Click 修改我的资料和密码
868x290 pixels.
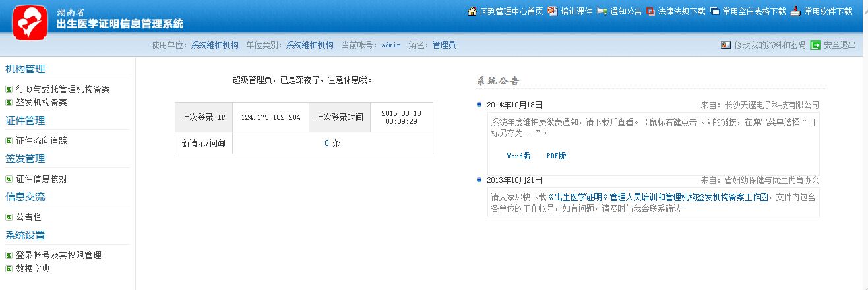(770, 45)
